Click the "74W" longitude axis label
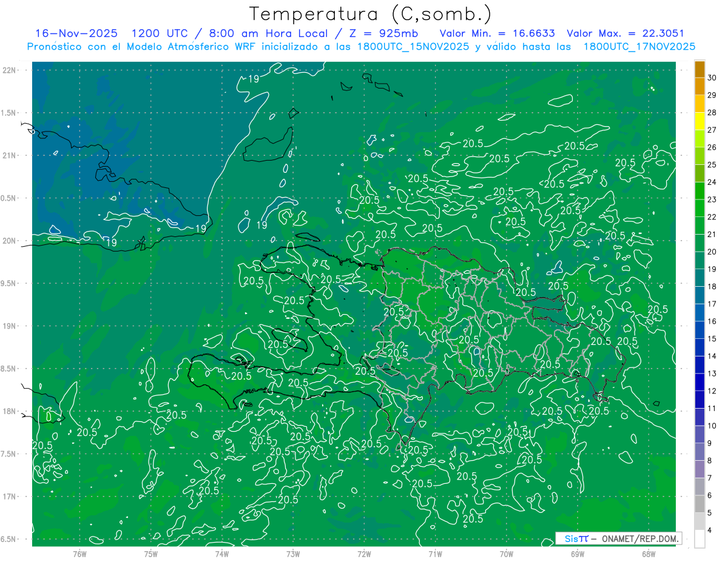Screen dimensions: 728x562 221,554
